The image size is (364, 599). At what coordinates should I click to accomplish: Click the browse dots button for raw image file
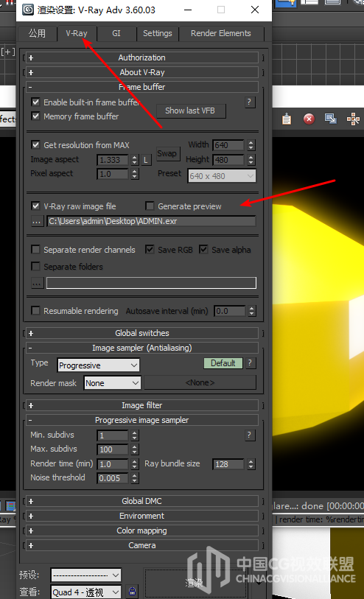click(x=37, y=221)
